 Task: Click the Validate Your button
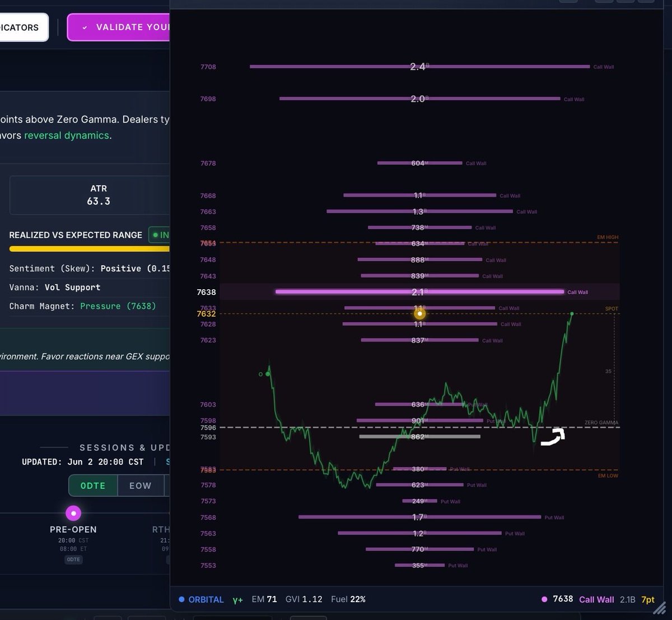119,27
